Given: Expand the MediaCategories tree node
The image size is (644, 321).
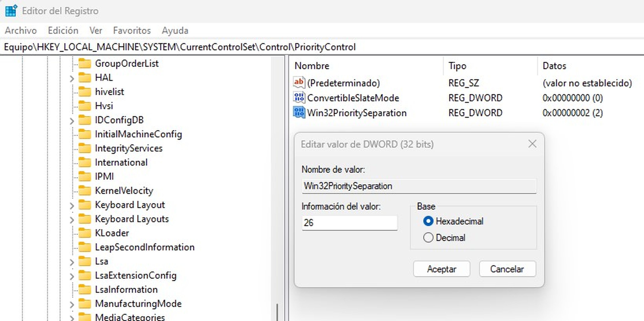Looking at the screenshot, I should [72, 318].
